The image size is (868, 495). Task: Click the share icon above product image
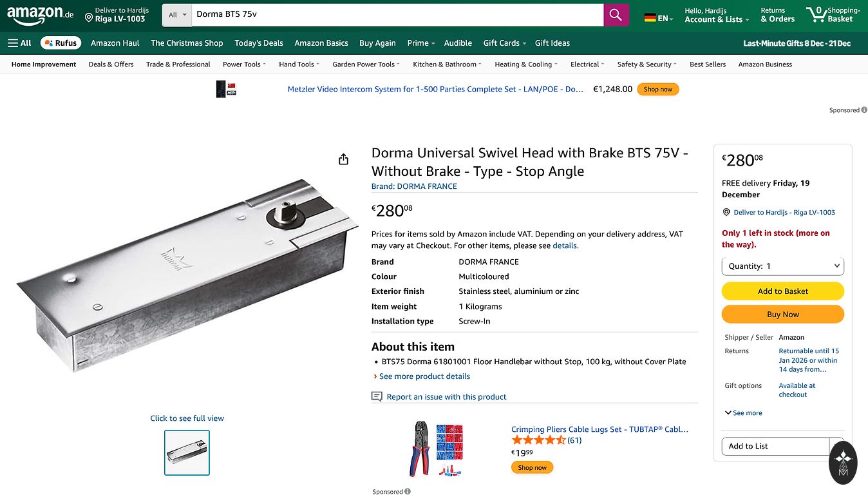(343, 159)
